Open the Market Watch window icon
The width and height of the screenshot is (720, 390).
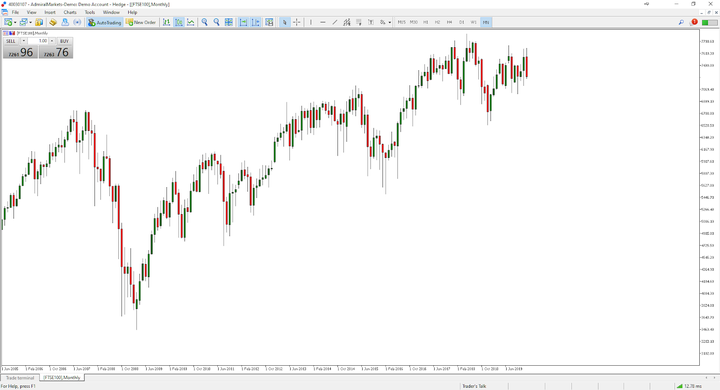(x=39, y=22)
